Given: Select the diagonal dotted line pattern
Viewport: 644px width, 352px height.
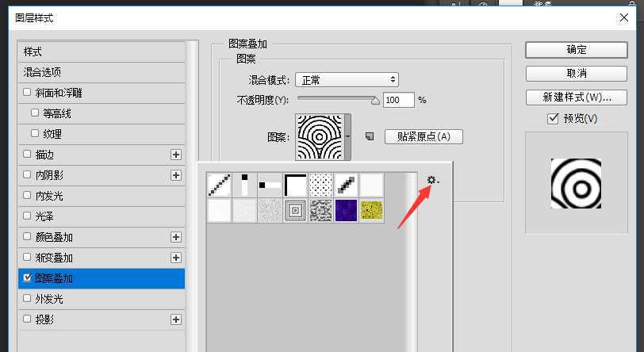Looking at the screenshot, I should click(219, 186).
